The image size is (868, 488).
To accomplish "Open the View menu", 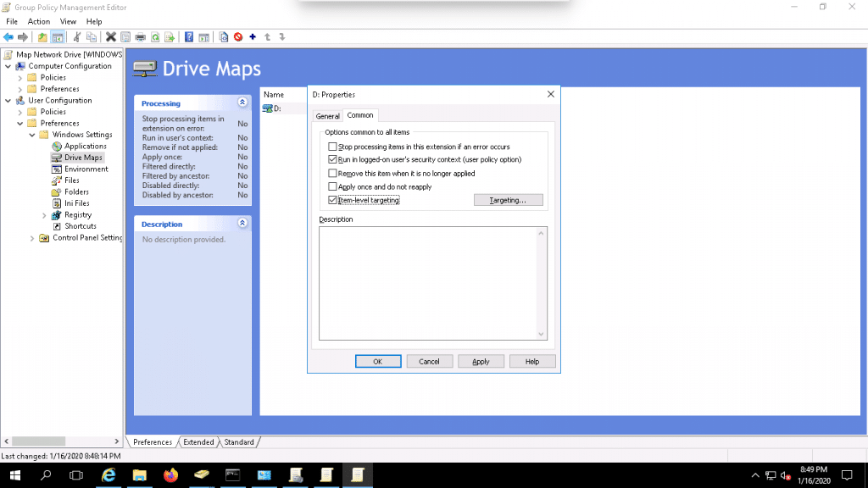I will [68, 21].
